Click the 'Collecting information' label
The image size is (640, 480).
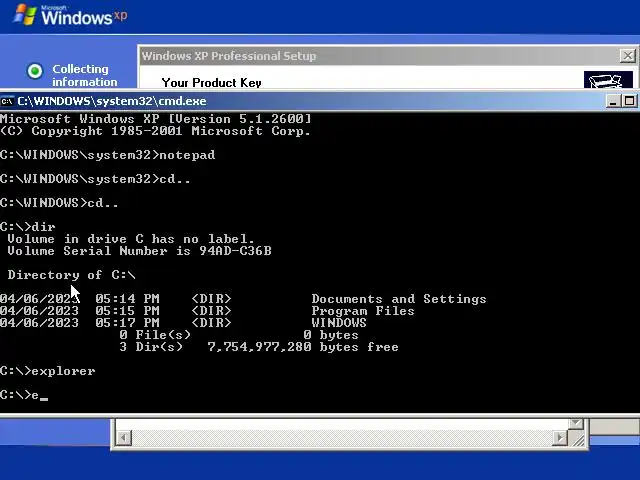[x=84, y=76]
